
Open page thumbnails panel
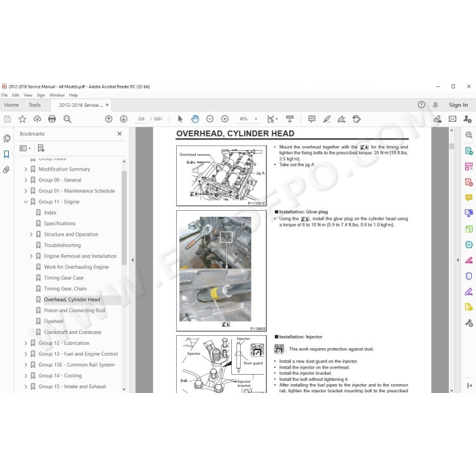[x=7, y=139]
